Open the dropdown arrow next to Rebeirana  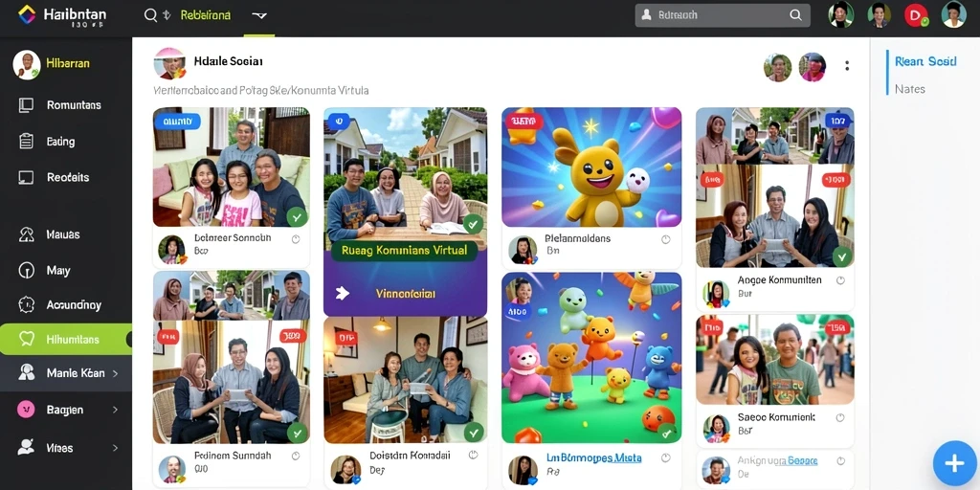pyautogui.click(x=258, y=15)
